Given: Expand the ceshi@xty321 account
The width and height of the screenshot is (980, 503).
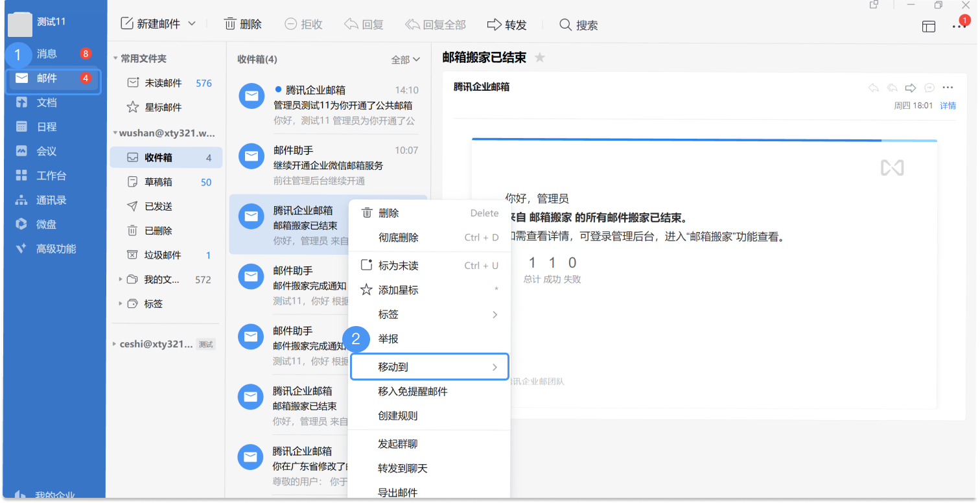Looking at the screenshot, I should [x=115, y=344].
